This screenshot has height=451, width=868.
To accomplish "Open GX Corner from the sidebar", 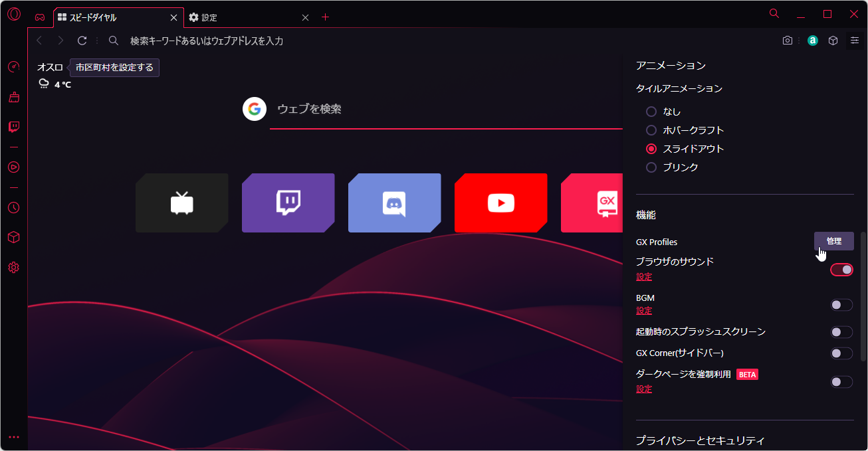I will [x=14, y=67].
